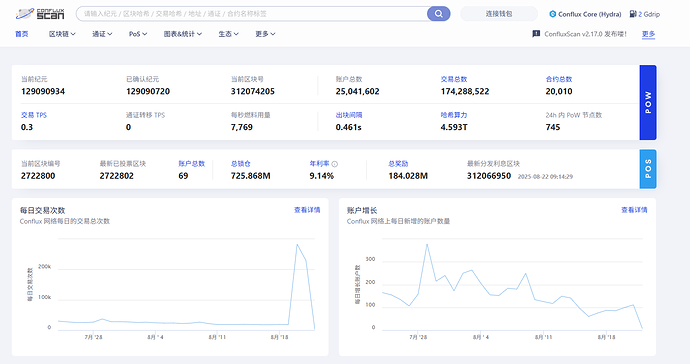
Task: Click the magnifier search button
Action: [x=438, y=14]
